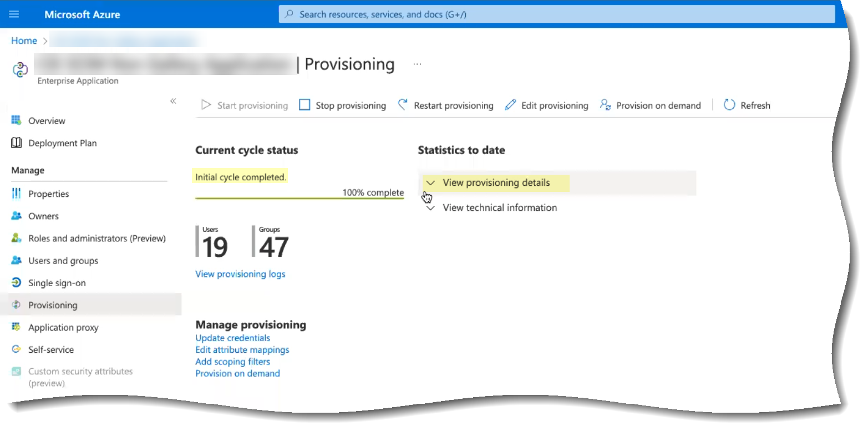Click the Edit attribute mappings link

242,350
